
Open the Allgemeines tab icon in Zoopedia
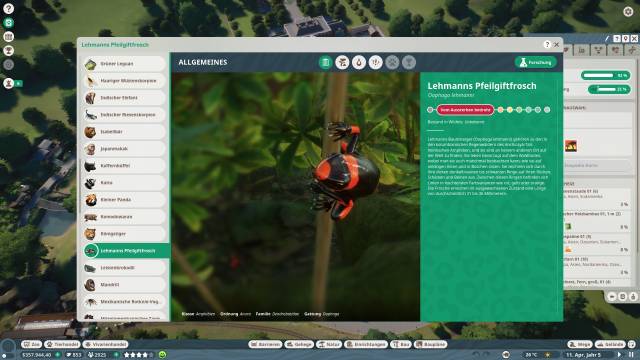(x=325, y=62)
